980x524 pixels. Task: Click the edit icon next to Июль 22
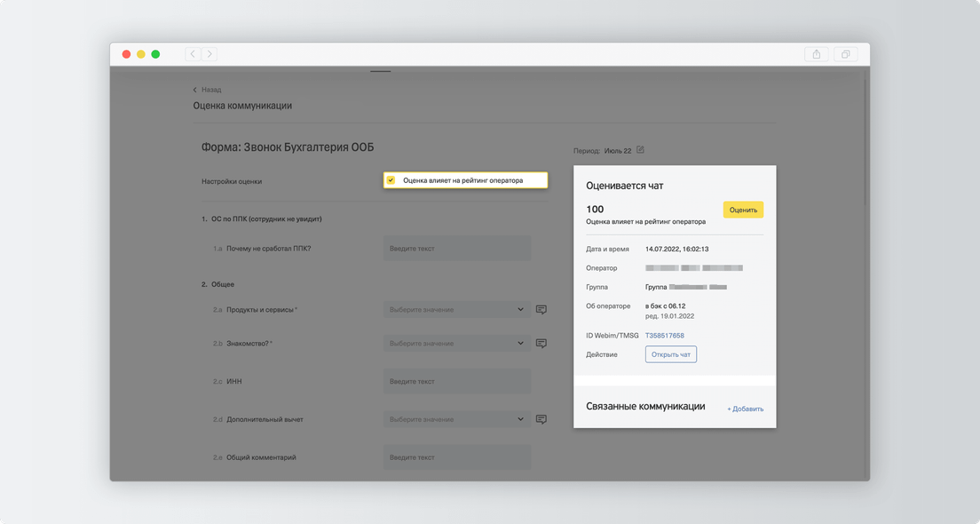(x=640, y=150)
